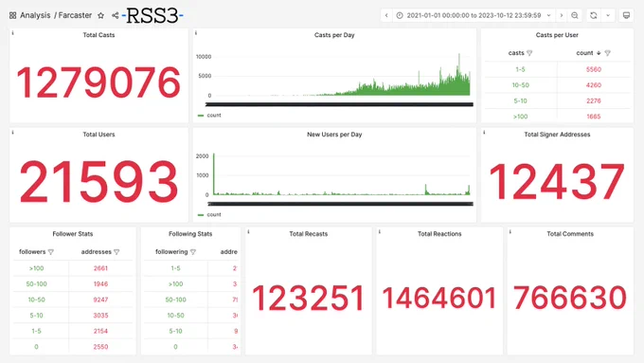The image size is (644, 363).
Task: Filter the addresses column in Follower Stats
Action: [x=116, y=252]
